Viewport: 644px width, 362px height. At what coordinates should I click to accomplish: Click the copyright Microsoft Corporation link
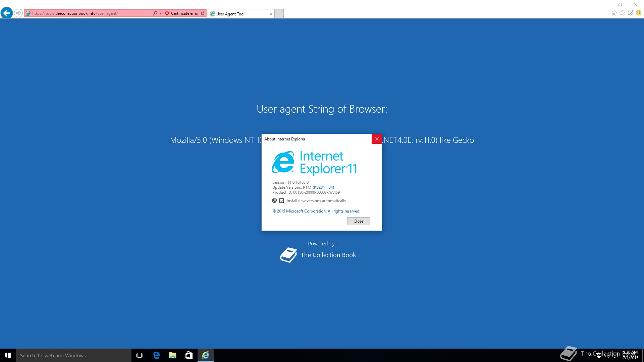coord(316,211)
